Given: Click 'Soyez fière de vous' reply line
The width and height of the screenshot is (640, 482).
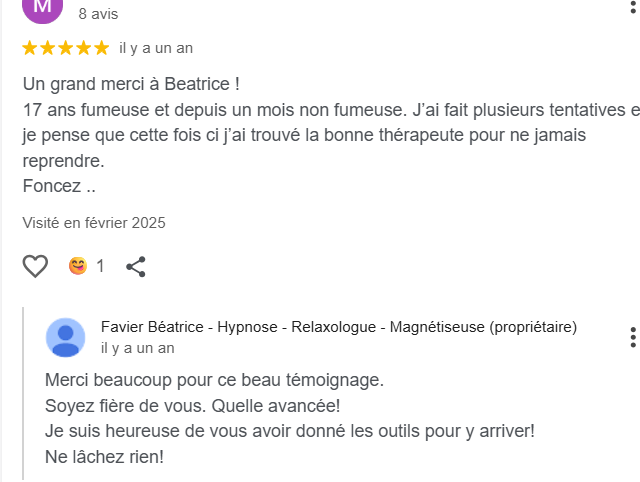Looking at the screenshot, I should (x=193, y=406).
